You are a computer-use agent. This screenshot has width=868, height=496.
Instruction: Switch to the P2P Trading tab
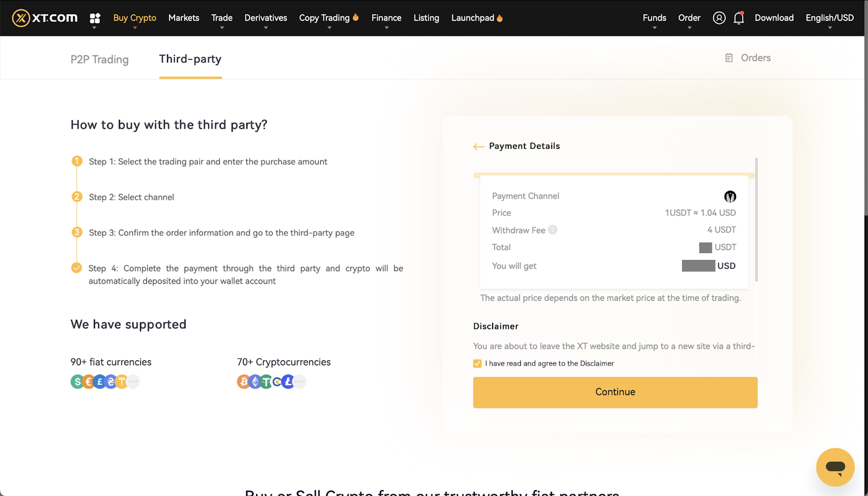coord(99,59)
